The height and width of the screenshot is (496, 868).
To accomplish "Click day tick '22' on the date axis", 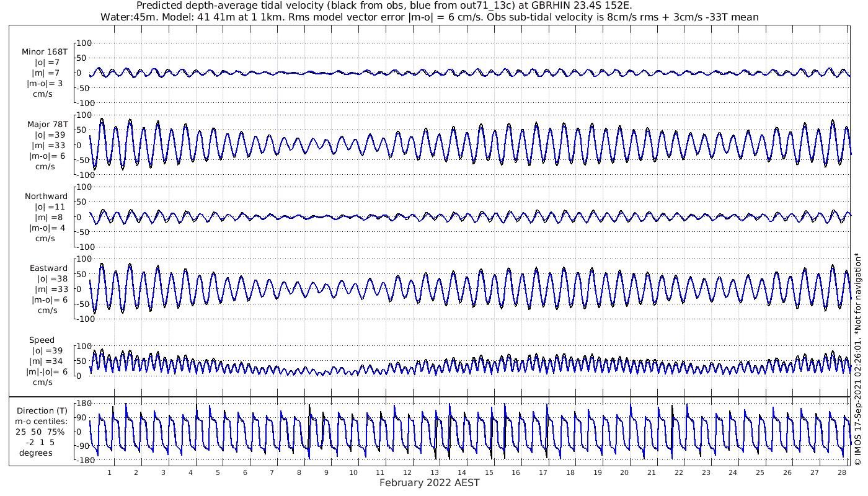I will (x=678, y=472).
